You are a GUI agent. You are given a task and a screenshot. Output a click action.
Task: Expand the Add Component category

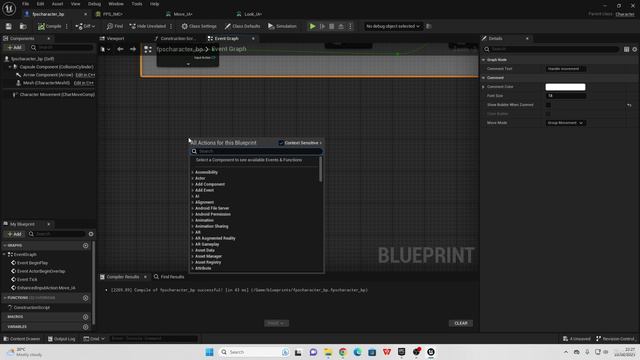click(x=210, y=184)
